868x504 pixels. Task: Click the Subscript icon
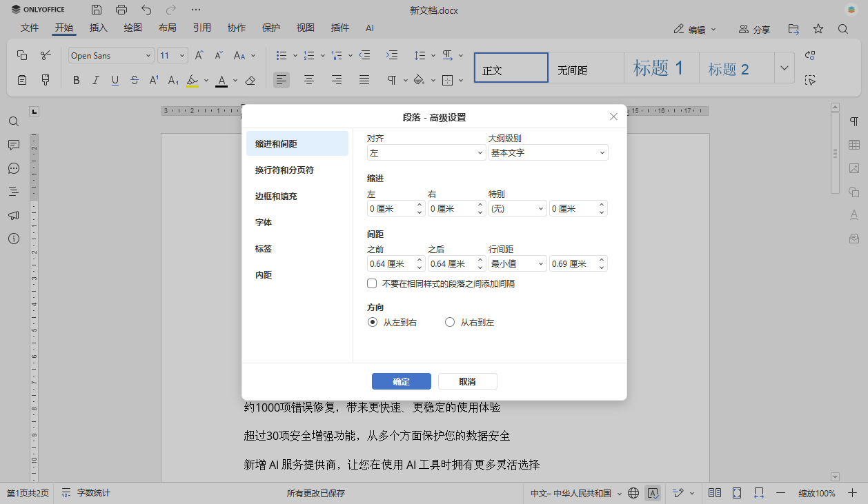(173, 80)
